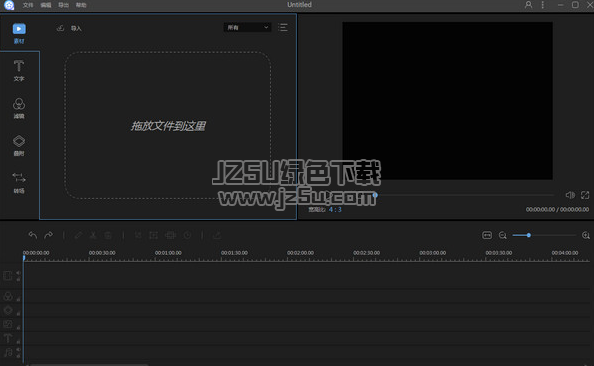Click the undo arrow in timeline toolbar
This screenshot has height=366, width=594.
[x=33, y=235]
